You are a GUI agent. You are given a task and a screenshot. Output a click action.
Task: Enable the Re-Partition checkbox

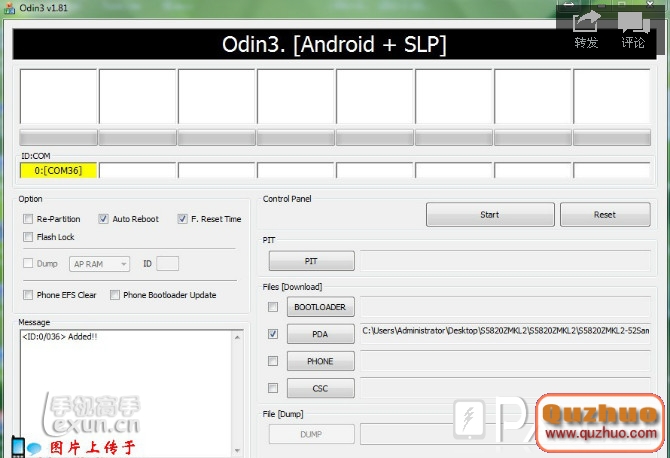pos(28,219)
